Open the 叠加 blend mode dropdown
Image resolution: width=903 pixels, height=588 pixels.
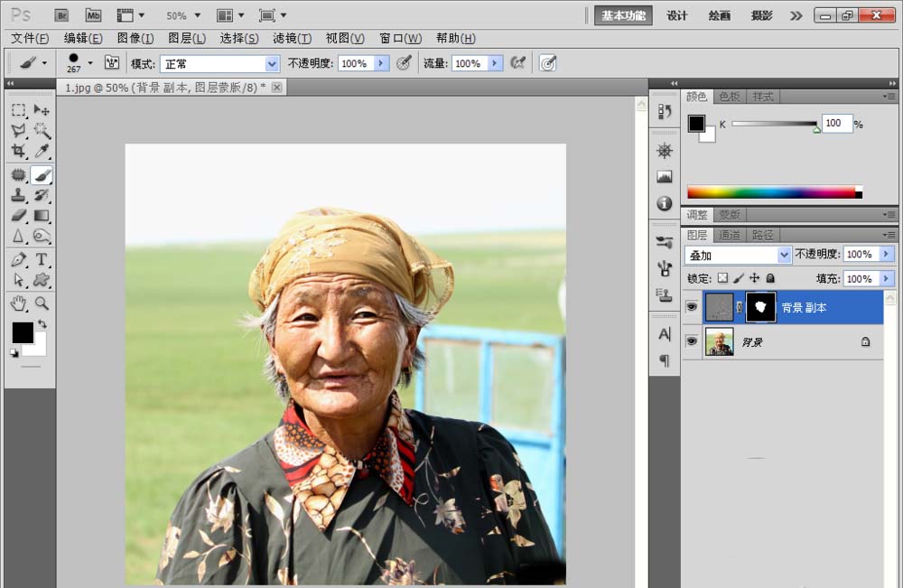pyautogui.click(x=784, y=256)
